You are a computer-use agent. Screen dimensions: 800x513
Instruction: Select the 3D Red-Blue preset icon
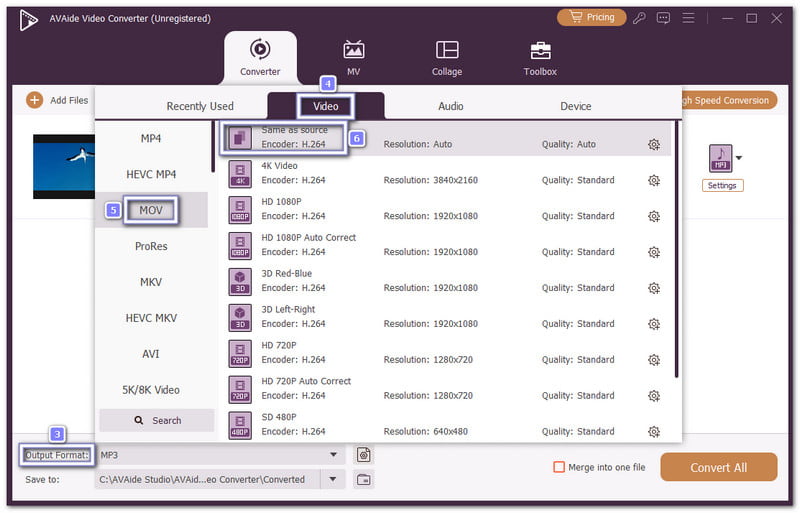point(240,281)
